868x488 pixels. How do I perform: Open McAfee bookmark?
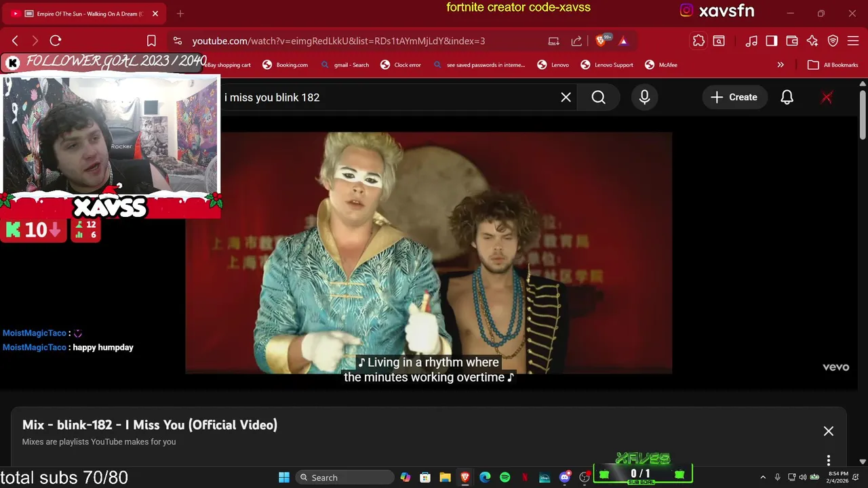tap(661, 65)
